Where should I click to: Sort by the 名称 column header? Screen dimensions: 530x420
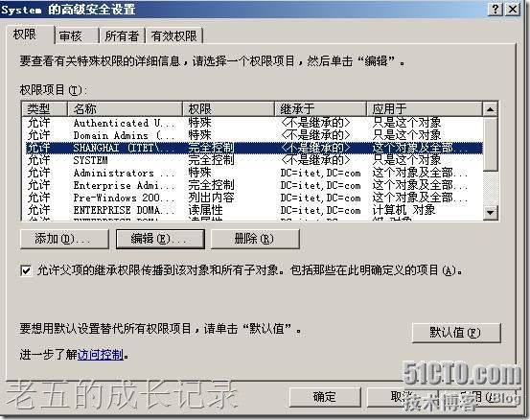[x=125, y=109]
